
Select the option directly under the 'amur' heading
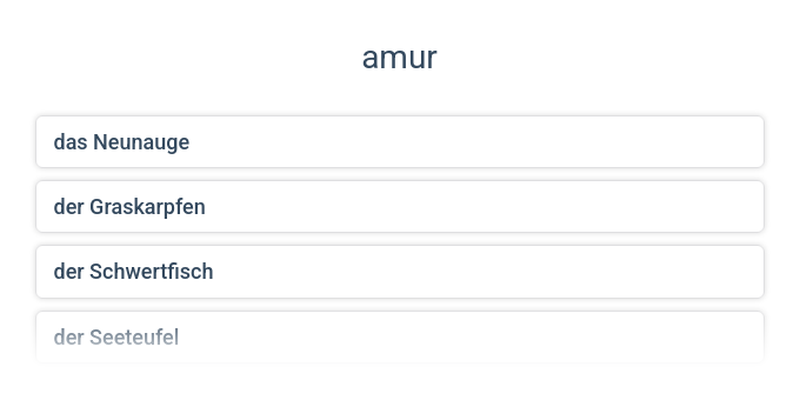[x=400, y=142]
